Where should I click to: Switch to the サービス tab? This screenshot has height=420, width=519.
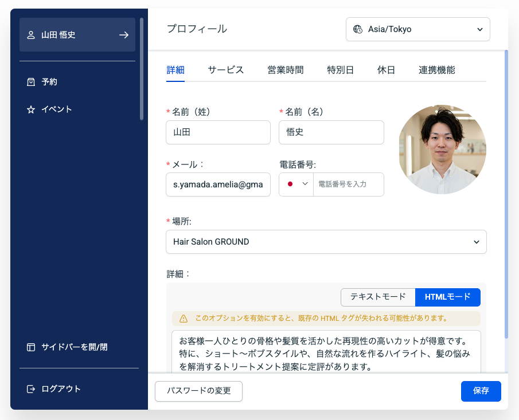(x=226, y=70)
